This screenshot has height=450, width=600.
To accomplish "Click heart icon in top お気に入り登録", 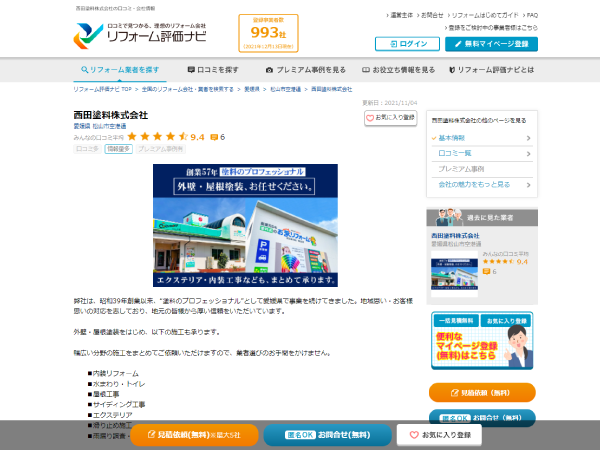I will coord(370,118).
